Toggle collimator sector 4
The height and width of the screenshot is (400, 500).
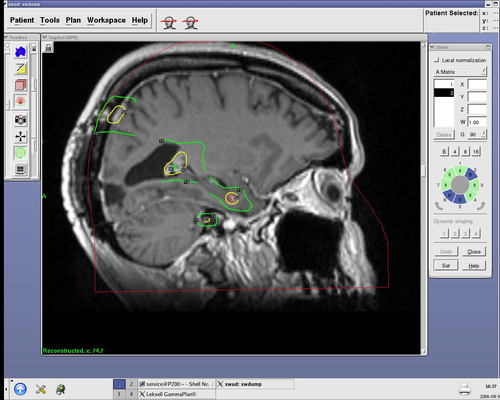(471, 195)
